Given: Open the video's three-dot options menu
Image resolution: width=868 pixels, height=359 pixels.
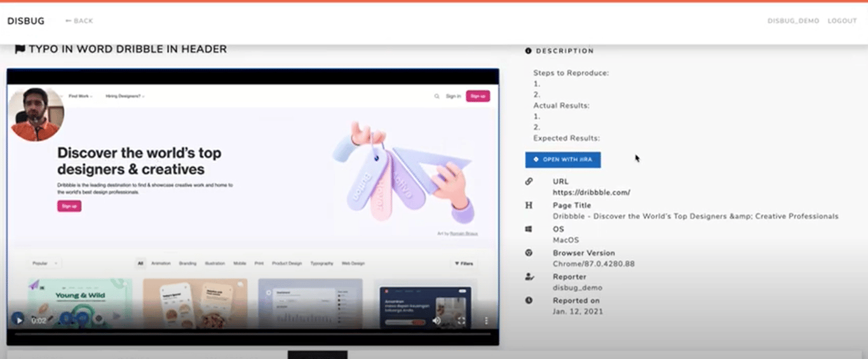Looking at the screenshot, I should [487, 320].
